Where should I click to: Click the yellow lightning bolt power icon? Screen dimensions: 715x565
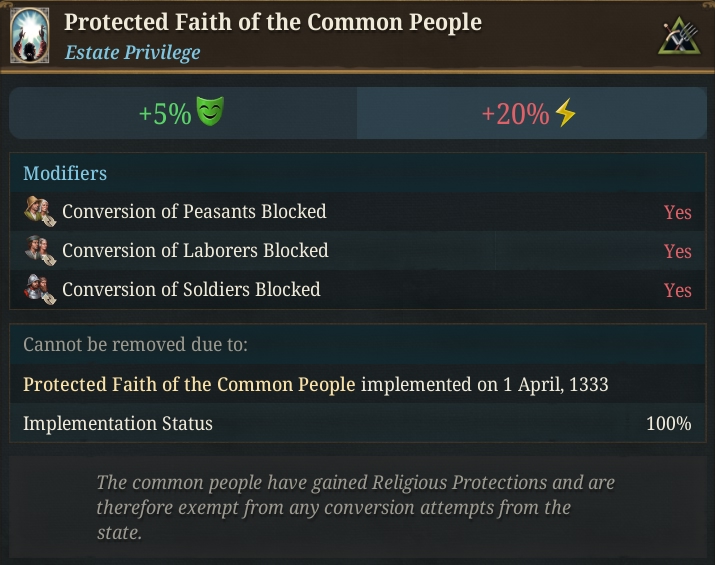tap(566, 112)
